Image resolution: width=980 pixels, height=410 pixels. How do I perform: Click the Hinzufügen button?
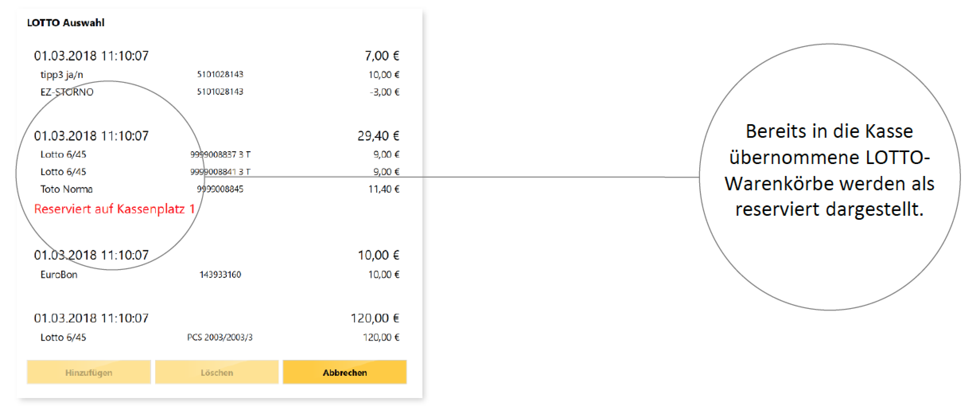(x=89, y=372)
